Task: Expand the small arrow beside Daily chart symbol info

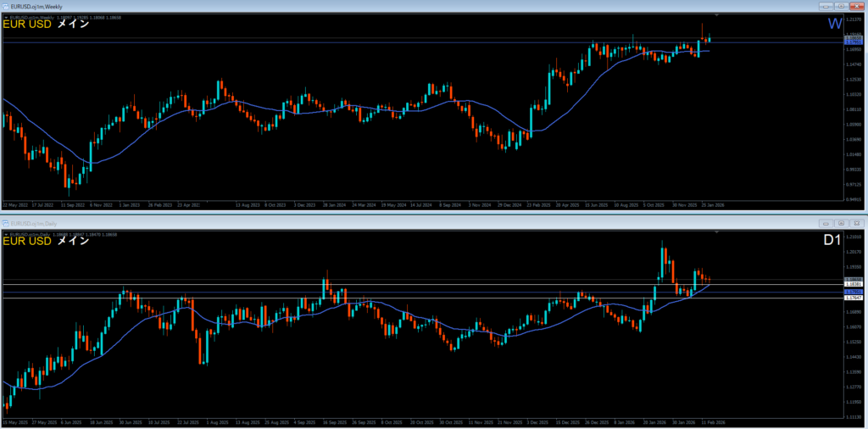Action: click(x=6, y=233)
